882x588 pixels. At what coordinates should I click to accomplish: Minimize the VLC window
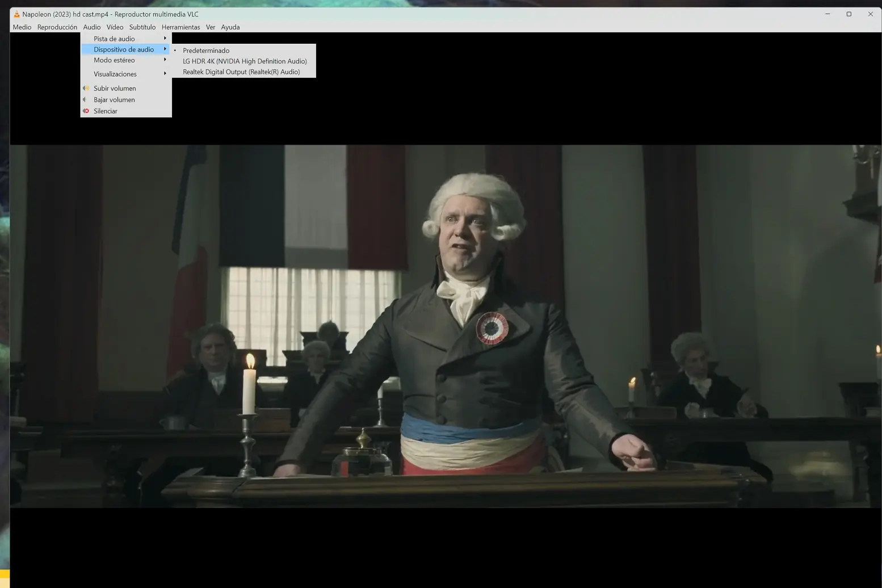pos(828,14)
